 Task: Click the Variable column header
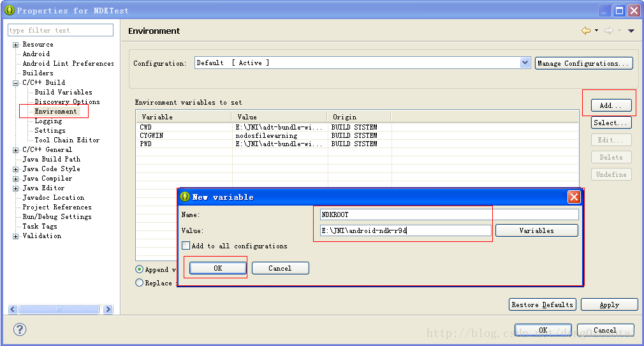click(184, 117)
